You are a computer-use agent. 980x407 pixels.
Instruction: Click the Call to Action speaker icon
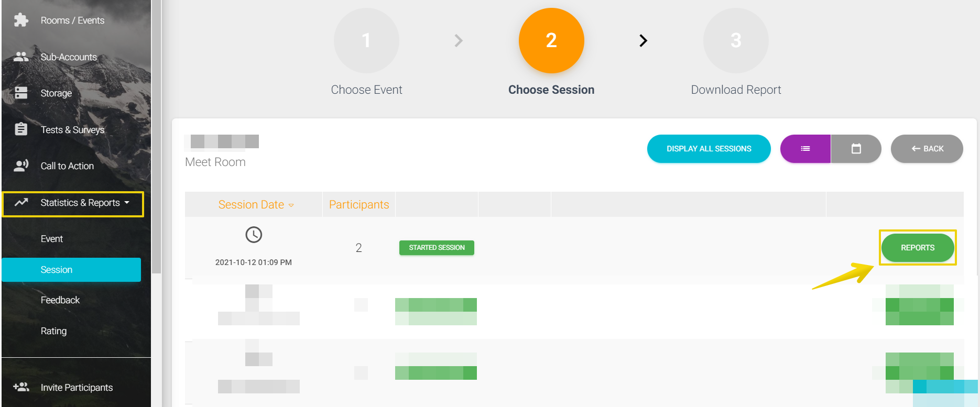point(21,166)
